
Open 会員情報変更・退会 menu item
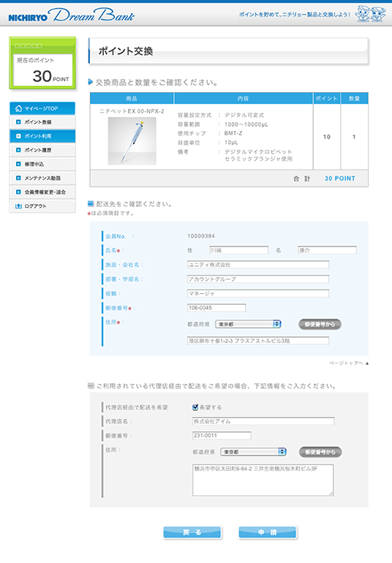click(x=42, y=192)
